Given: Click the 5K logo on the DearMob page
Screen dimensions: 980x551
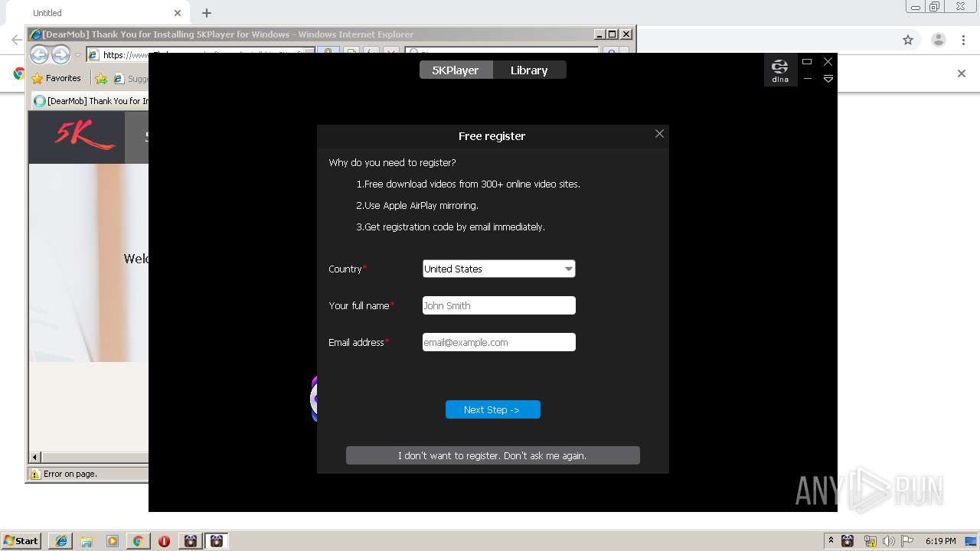Looking at the screenshot, I should click(x=84, y=136).
